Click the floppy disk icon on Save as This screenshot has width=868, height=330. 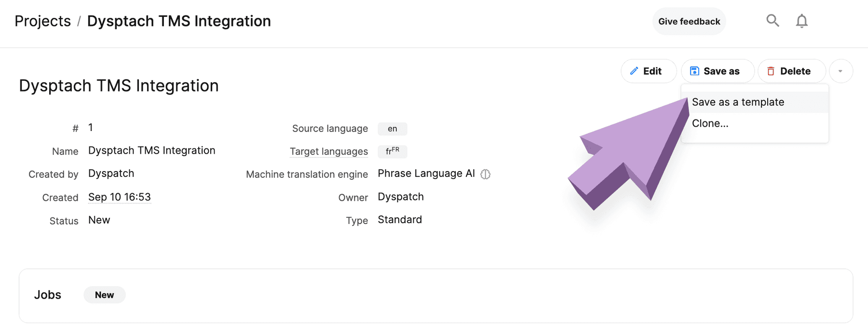[x=694, y=70]
